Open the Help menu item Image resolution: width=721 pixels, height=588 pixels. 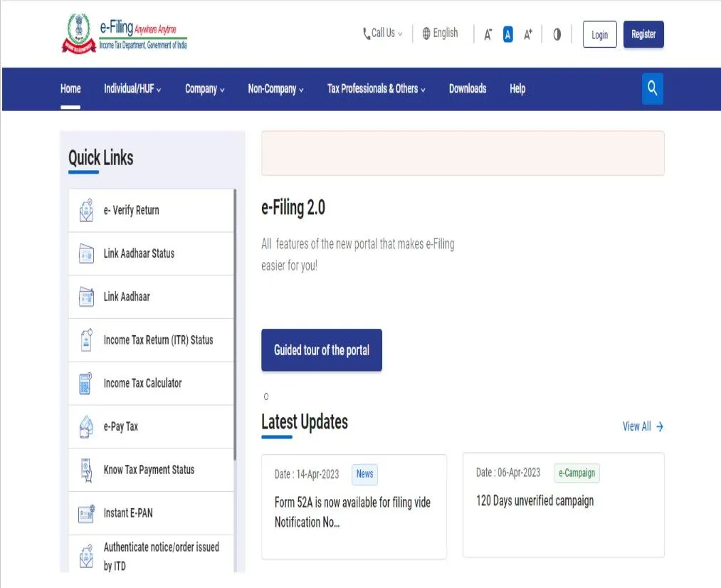pos(517,89)
